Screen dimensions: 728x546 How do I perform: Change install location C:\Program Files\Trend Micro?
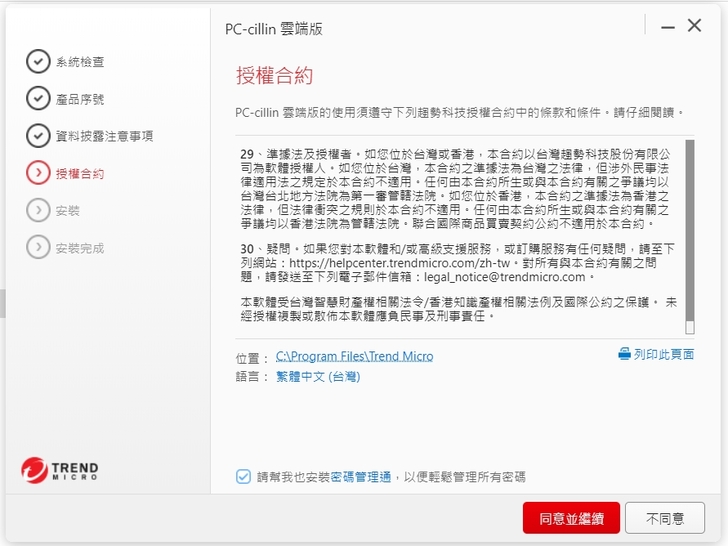(x=354, y=356)
